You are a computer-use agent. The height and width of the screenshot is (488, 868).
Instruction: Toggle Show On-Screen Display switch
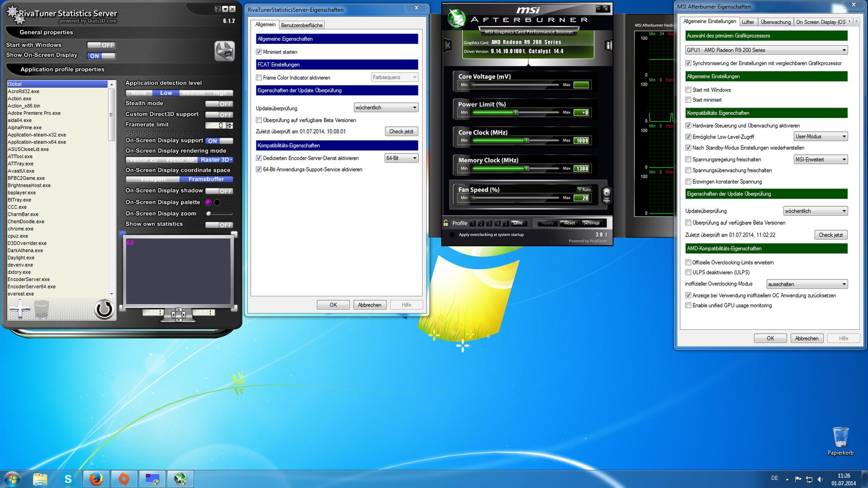(x=101, y=56)
